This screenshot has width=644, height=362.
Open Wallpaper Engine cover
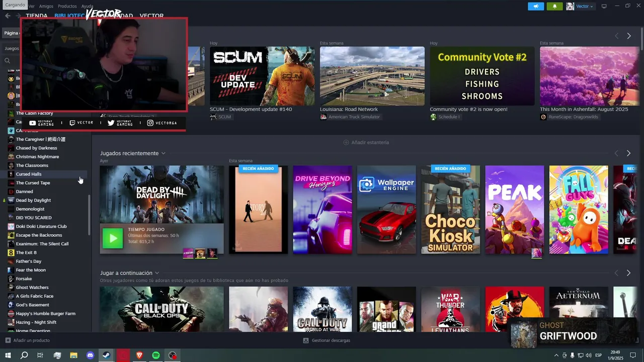[x=386, y=210]
